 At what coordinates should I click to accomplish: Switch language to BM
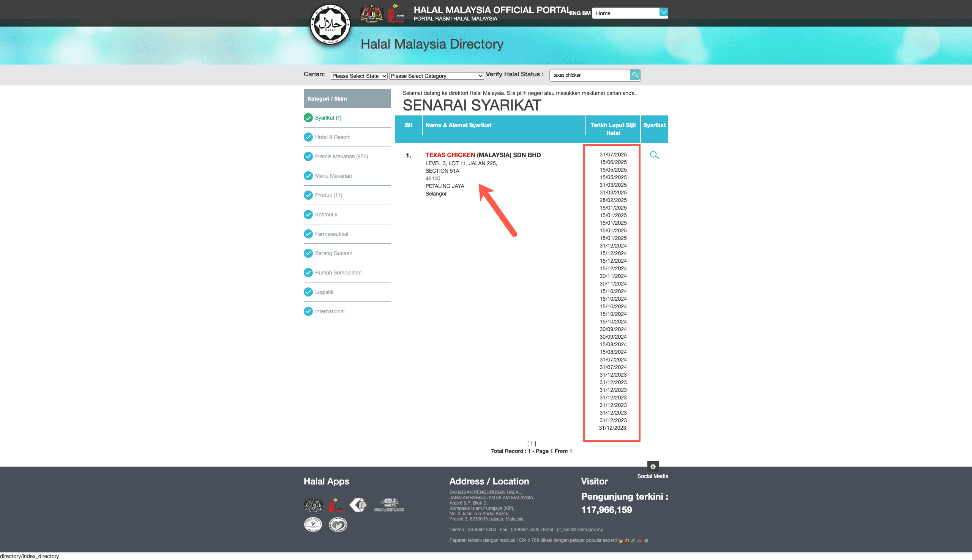(x=586, y=13)
